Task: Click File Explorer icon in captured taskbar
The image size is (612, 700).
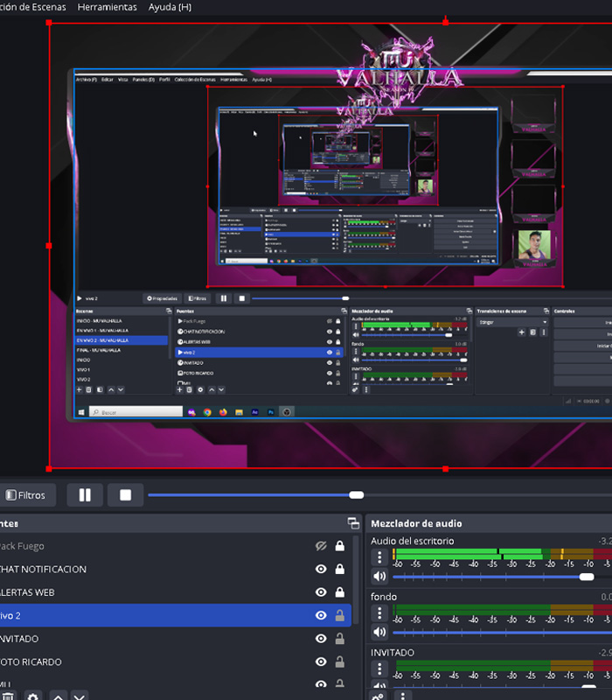Action: (239, 412)
